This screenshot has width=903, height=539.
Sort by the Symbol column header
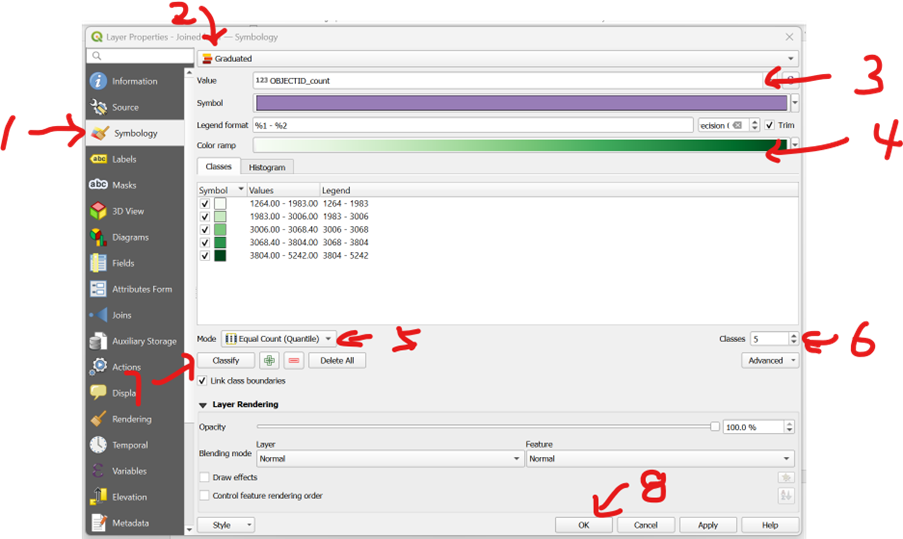coord(222,190)
